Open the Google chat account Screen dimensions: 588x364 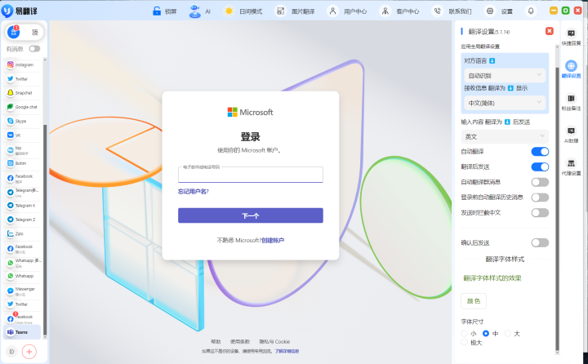[x=23, y=107]
